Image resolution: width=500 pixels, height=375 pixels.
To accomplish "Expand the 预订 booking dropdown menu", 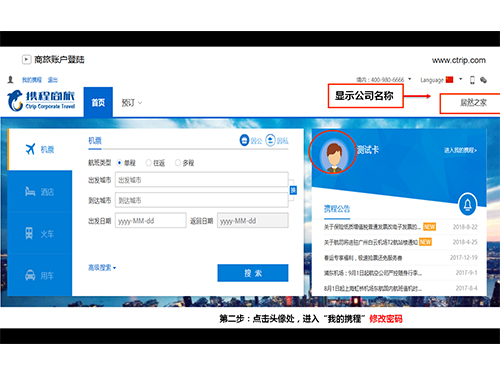I will point(131,103).
